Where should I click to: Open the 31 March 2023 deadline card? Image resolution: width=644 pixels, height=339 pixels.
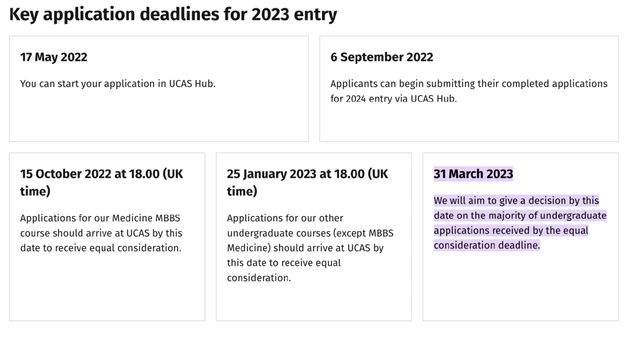coord(521,237)
